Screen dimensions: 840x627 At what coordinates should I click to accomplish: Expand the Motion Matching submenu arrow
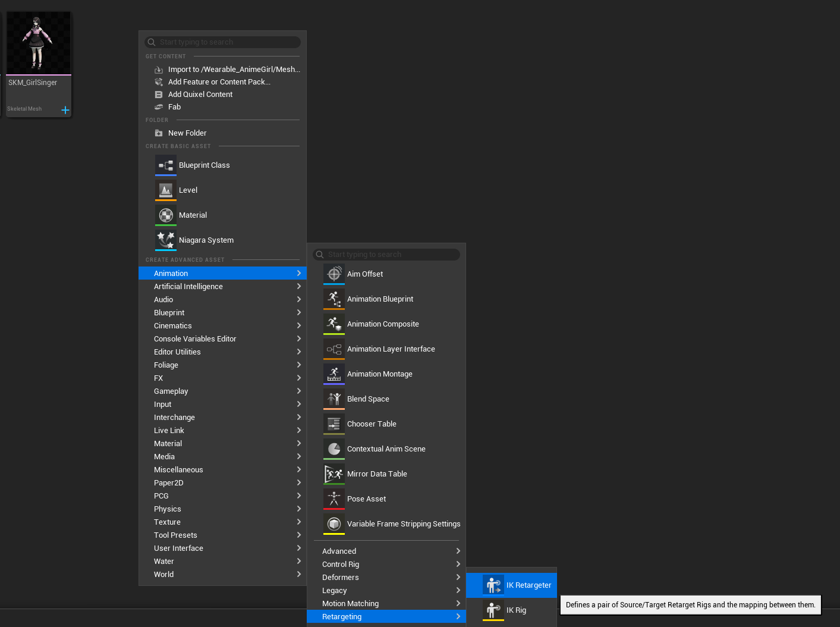[x=458, y=603]
